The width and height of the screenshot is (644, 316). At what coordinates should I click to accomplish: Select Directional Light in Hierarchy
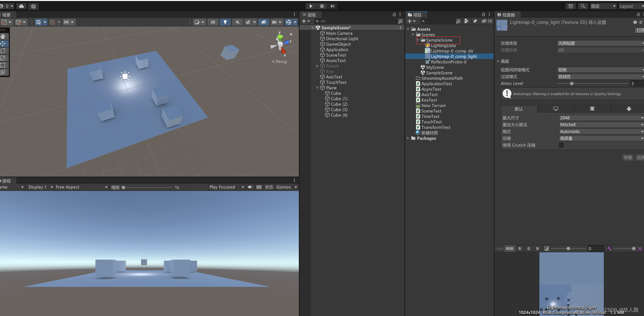pyautogui.click(x=342, y=39)
